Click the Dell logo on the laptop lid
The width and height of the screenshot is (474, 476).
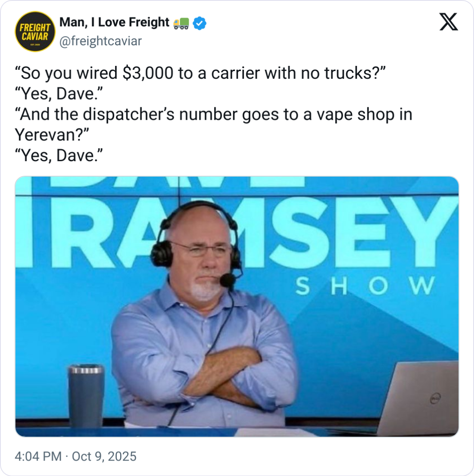(436, 398)
